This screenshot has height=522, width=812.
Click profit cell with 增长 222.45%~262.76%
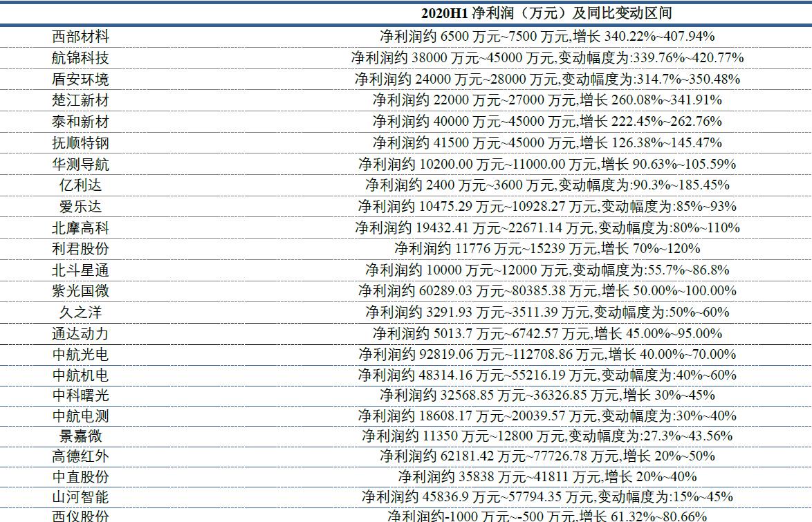click(x=547, y=121)
